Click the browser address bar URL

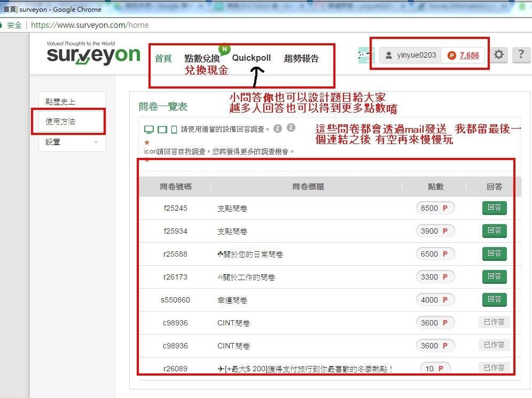pyautogui.click(x=90, y=25)
